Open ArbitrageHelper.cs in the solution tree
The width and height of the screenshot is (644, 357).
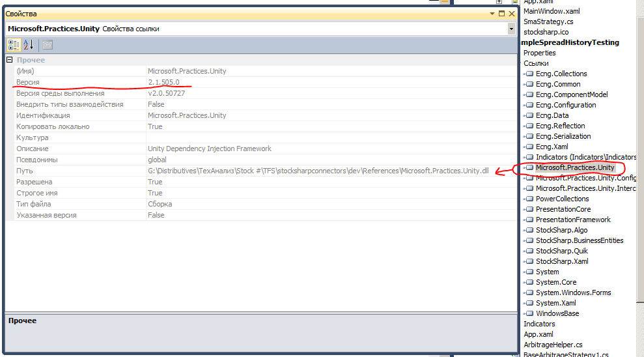point(553,345)
